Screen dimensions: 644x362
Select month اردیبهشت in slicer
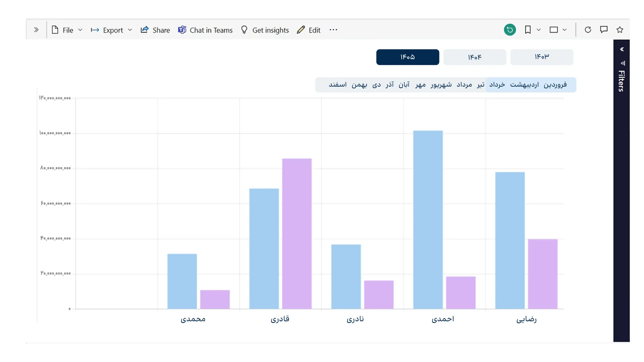point(524,85)
